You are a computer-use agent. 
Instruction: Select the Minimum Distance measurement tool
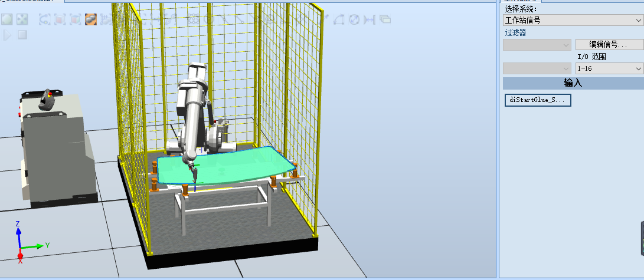370,19
